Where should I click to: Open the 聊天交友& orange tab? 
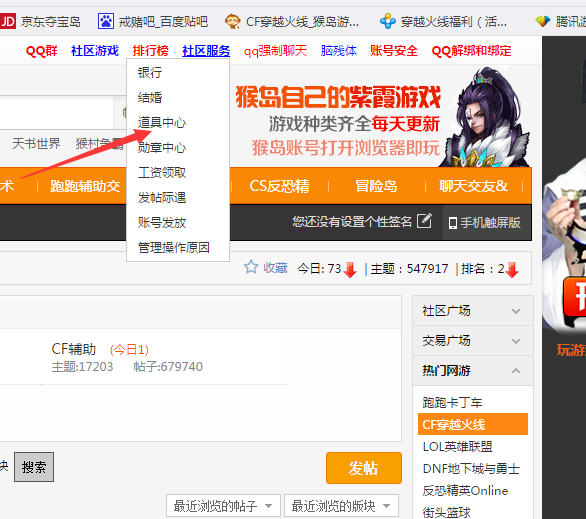[474, 186]
